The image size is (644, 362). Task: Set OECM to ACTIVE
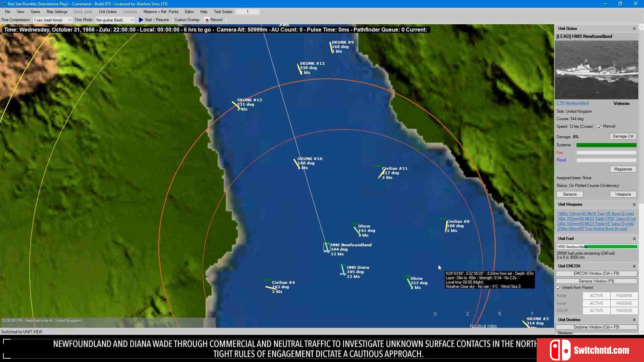pos(596,311)
